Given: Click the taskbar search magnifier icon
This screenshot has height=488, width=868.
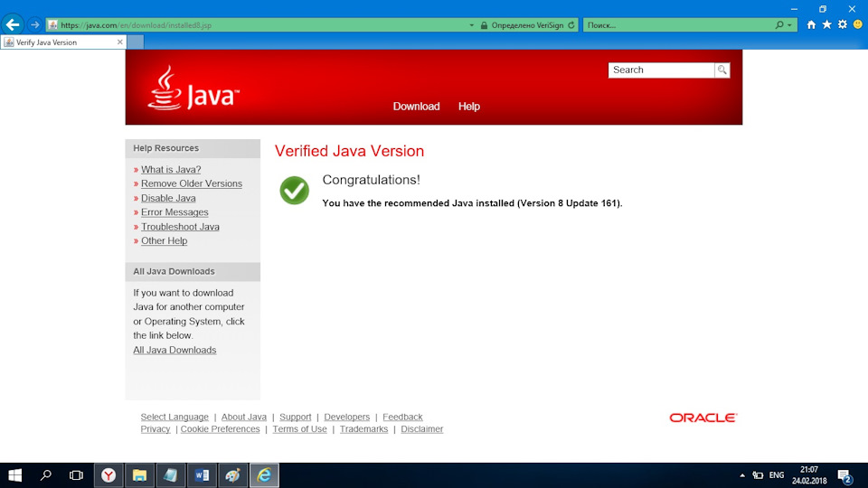Looking at the screenshot, I should pos(46,475).
